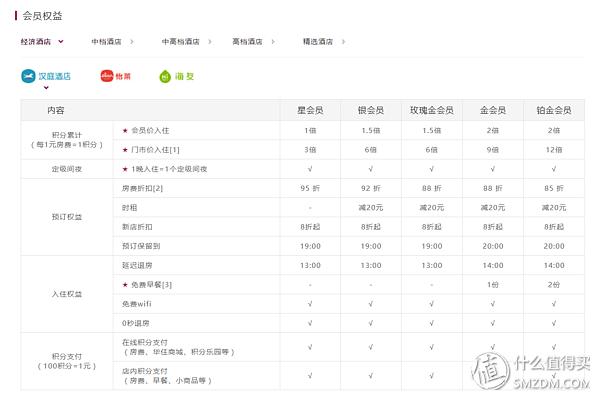Click the 铂金会员 column header
This screenshot has height=400, width=600.
click(554, 110)
